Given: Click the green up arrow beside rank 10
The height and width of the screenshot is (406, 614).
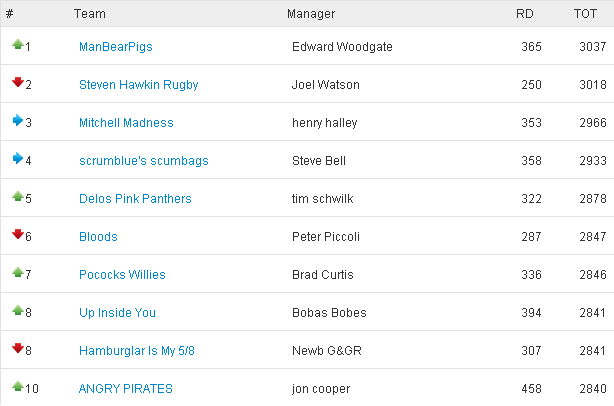Looking at the screenshot, I should pyautogui.click(x=18, y=386).
